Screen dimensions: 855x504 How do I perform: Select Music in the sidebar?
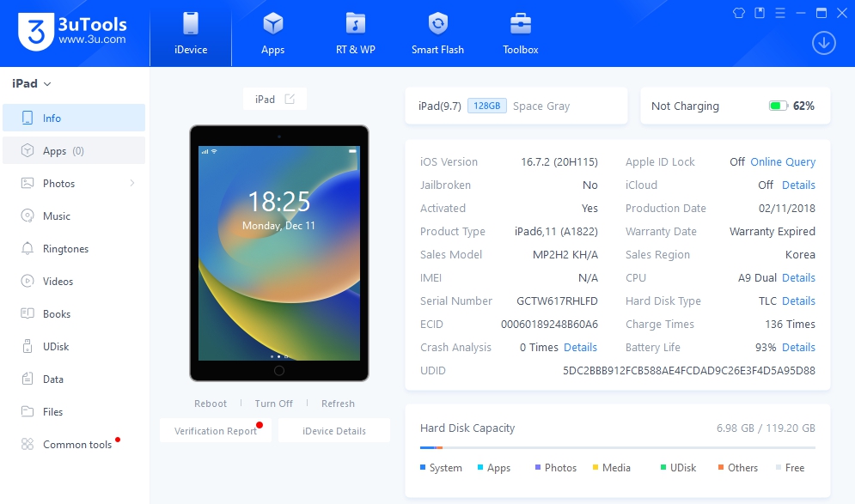[x=57, y=216]
